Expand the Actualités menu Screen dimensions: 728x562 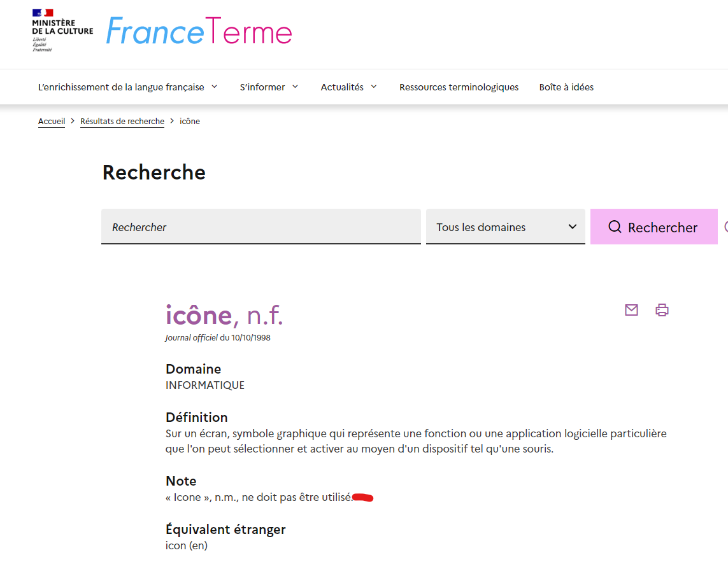[x=348, y=87]
